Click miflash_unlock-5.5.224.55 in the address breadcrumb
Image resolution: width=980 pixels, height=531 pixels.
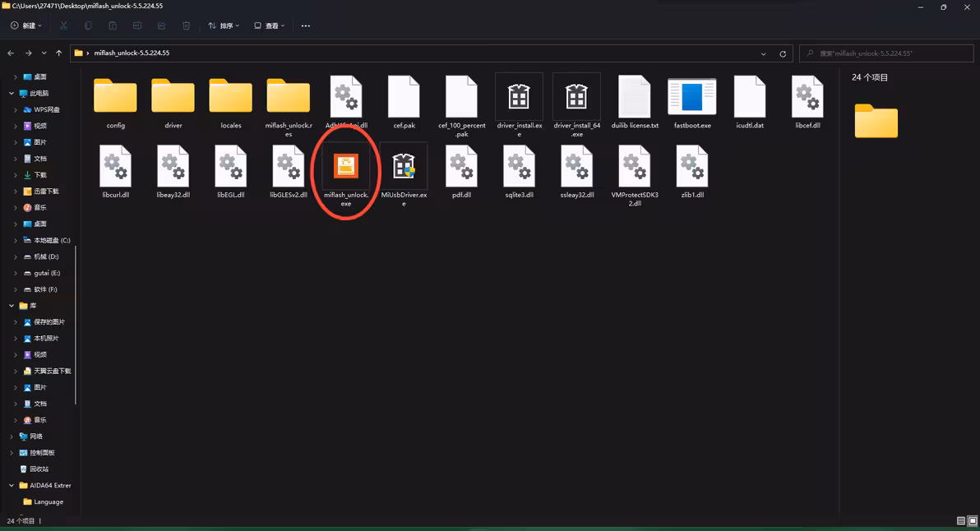coord(132,53)
